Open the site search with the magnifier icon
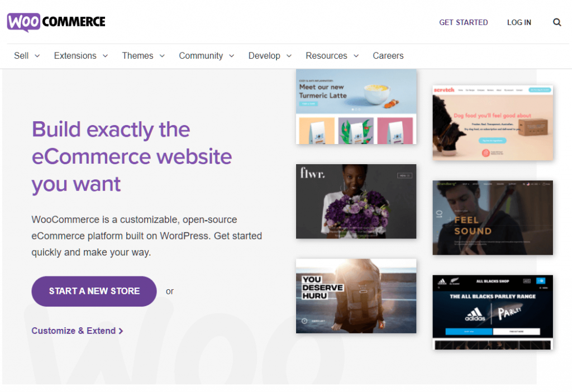 (x=557, y=22)
